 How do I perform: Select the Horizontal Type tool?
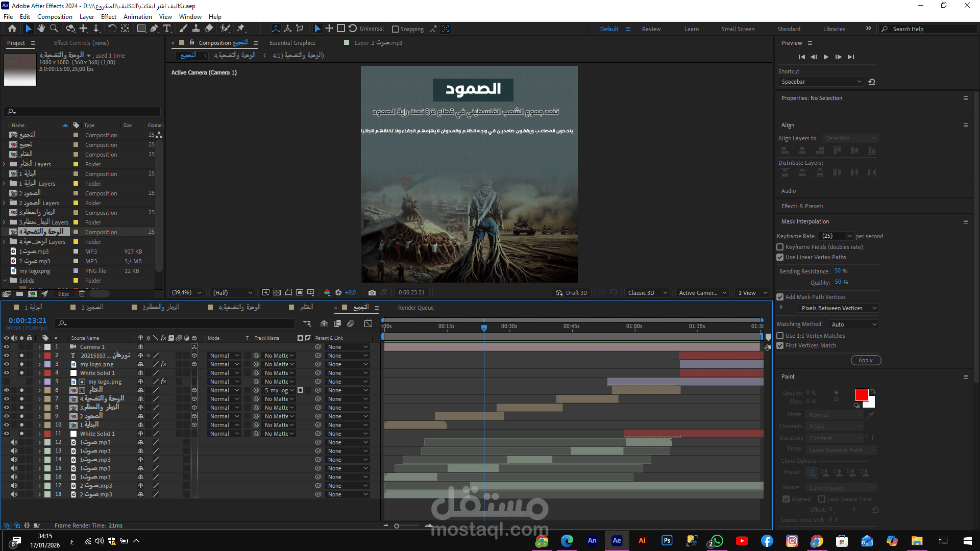click(x=167, y=29)
